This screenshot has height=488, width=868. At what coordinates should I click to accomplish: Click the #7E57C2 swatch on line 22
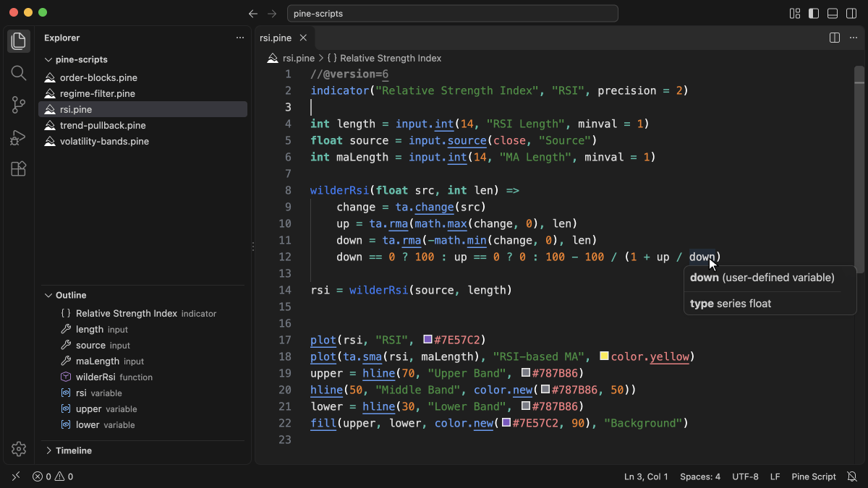tap(506, 423)
